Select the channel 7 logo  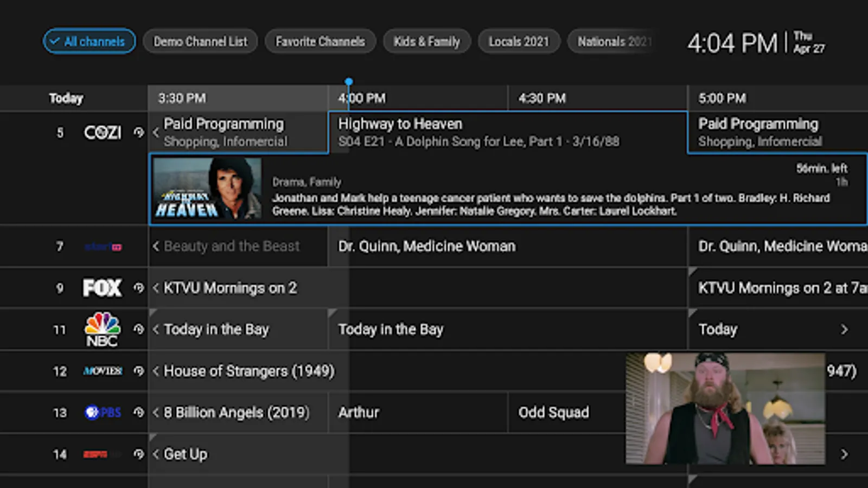103,247
